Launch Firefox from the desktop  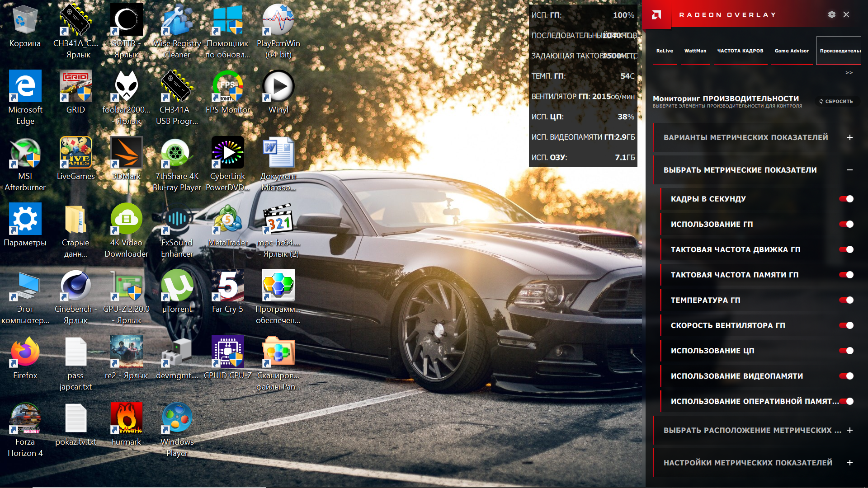[x=25, y=352]
